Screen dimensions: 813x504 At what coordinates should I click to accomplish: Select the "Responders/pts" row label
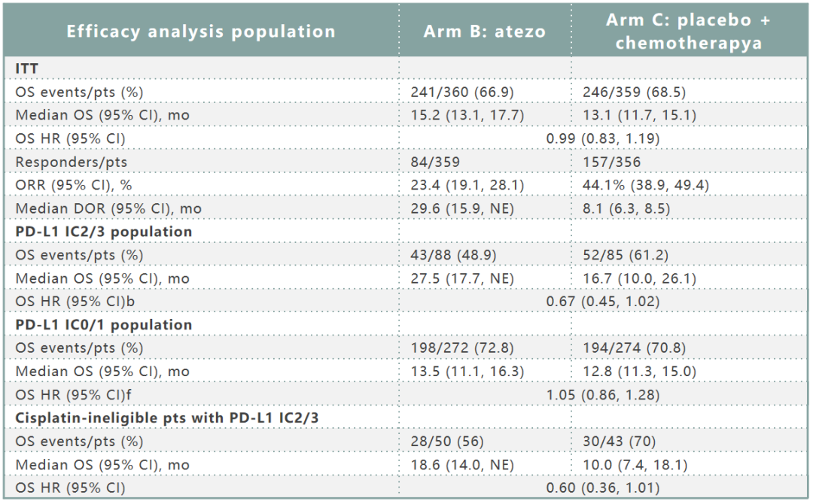click(72, 162)
